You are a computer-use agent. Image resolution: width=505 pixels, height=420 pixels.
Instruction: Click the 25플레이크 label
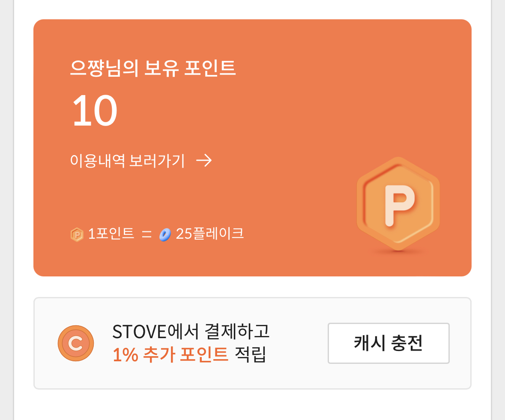pyautogui.click(x=210, y=234)
